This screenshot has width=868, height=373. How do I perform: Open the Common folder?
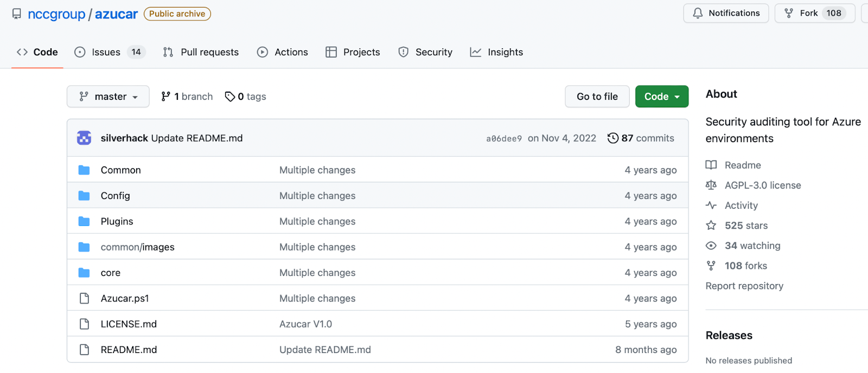121,170
